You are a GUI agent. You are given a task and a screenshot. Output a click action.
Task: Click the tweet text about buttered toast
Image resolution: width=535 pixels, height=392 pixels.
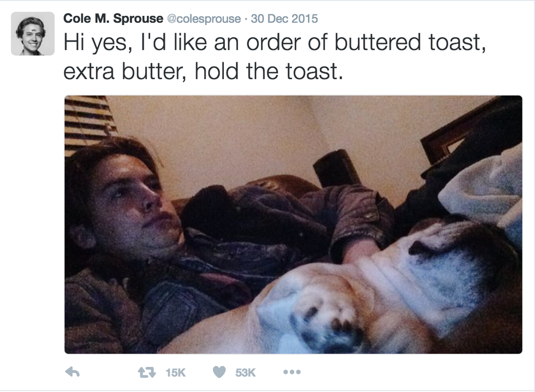(x=275, y=57)
